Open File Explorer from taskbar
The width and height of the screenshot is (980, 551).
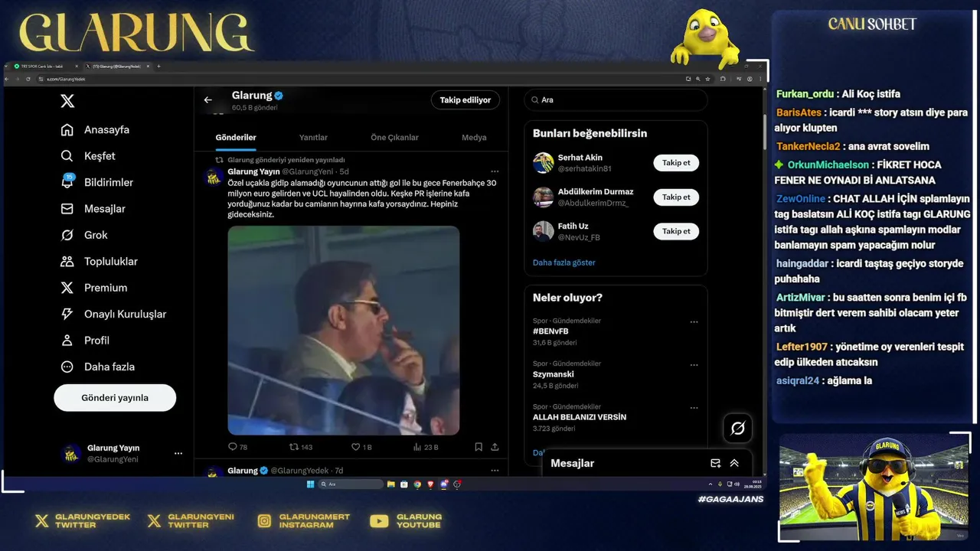(391, 484)
